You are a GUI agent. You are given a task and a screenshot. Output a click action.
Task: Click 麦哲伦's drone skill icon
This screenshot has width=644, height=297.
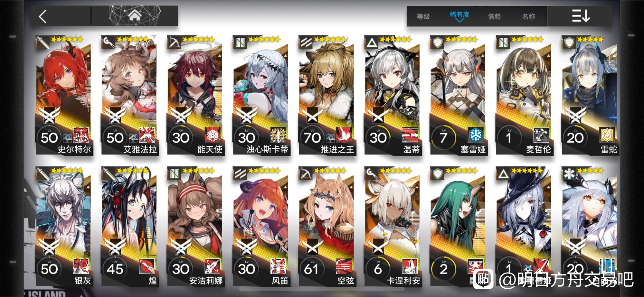(x=541, y=135)
